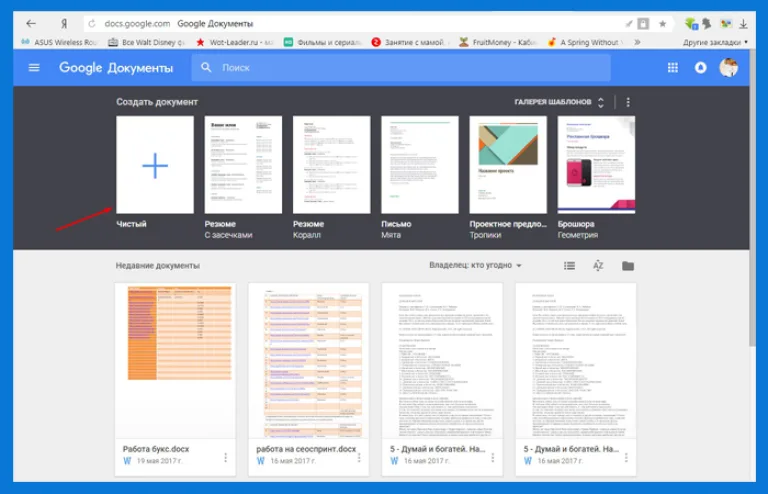The width and height of the screenshot is (768, 494).
Task: Click the green extension icon in toolbar
Action: click(x=691, y=24)
